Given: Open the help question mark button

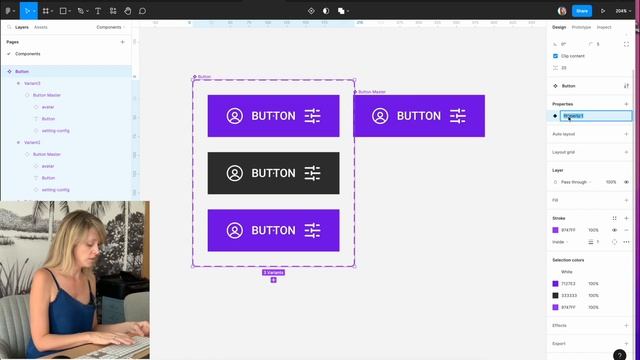Looking at the screenshot, I should [619, 355].
